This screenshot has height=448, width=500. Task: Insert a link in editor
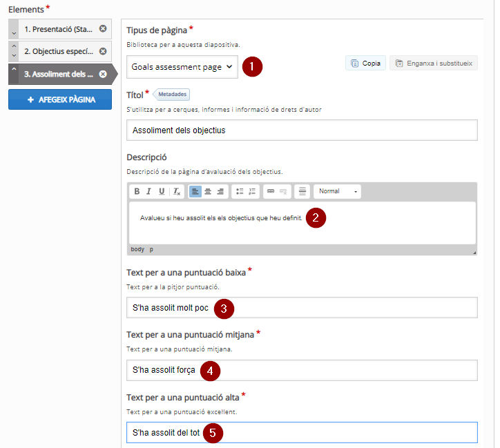(271, 191)
